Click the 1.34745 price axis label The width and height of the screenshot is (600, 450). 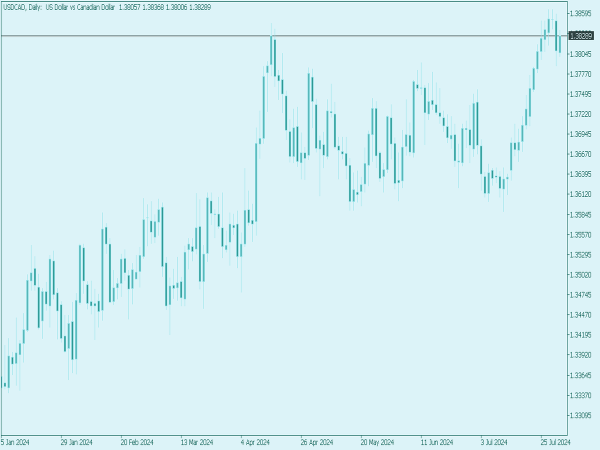point(580,295)
